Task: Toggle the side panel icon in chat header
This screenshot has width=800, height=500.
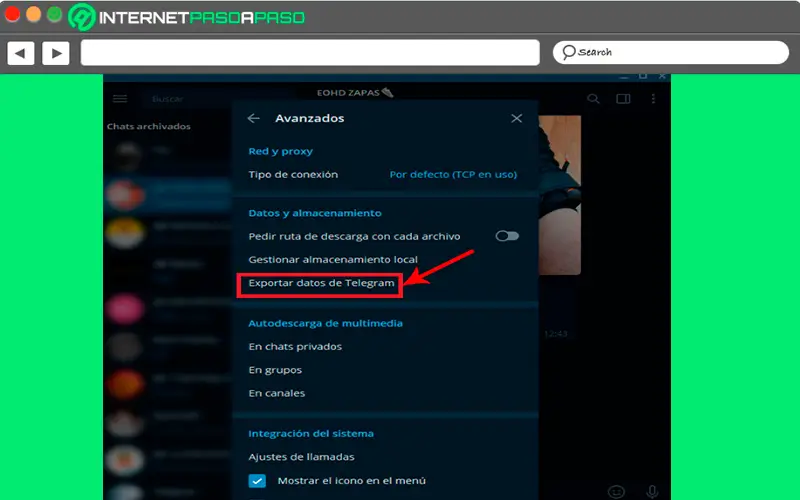Action: [x=623, y=98]
